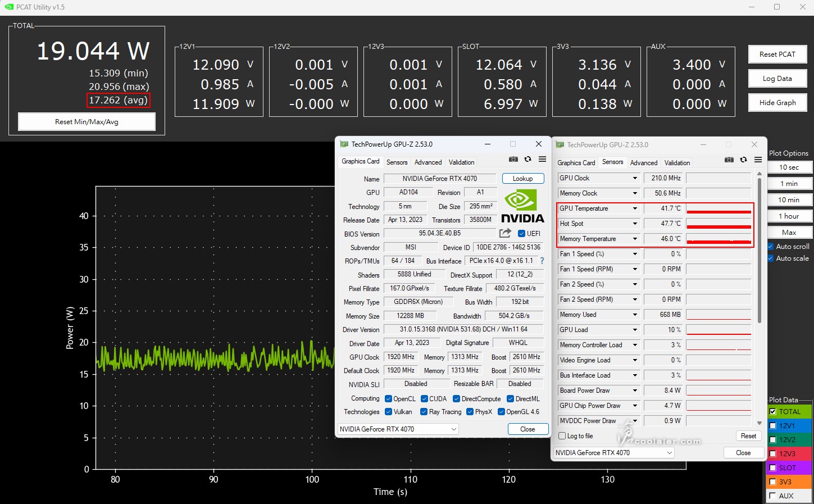Click the screenshot camera icon in GPU-Z Graphics Card window
The width and height of the screenshot is (814, 504).
[513, 160]
